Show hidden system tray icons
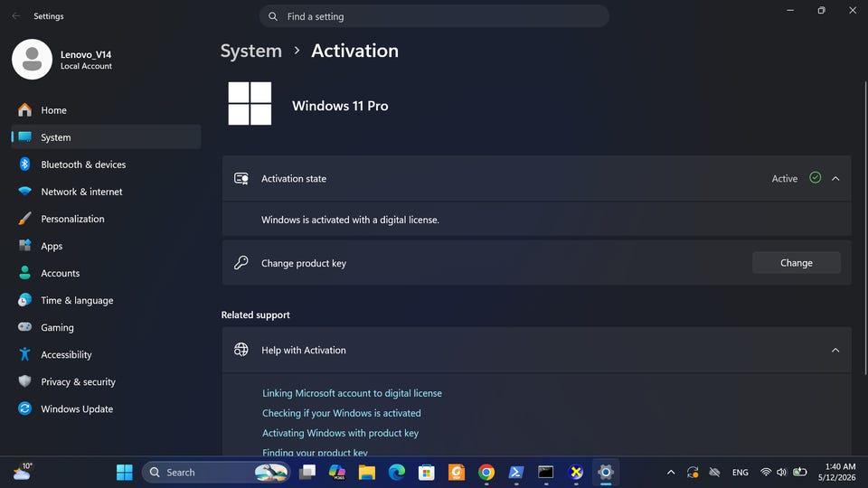The width and height of the screenshot is (868, 488). 671,473
